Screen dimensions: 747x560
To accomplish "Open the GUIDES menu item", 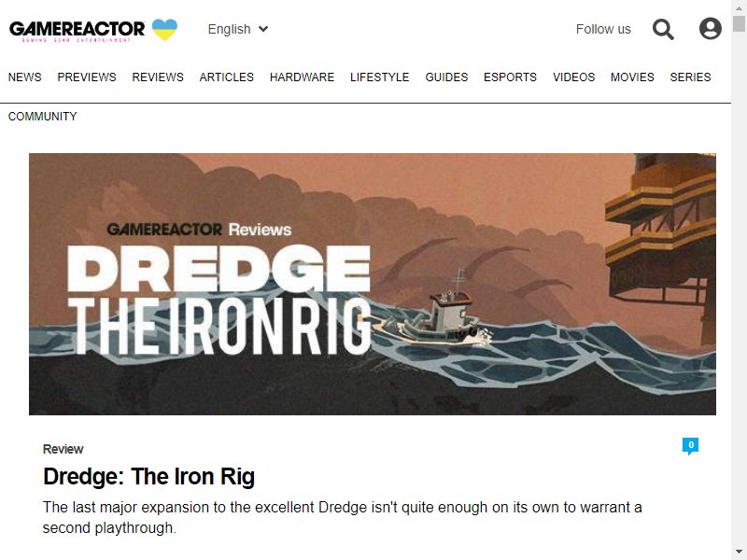I will point(446,77).
